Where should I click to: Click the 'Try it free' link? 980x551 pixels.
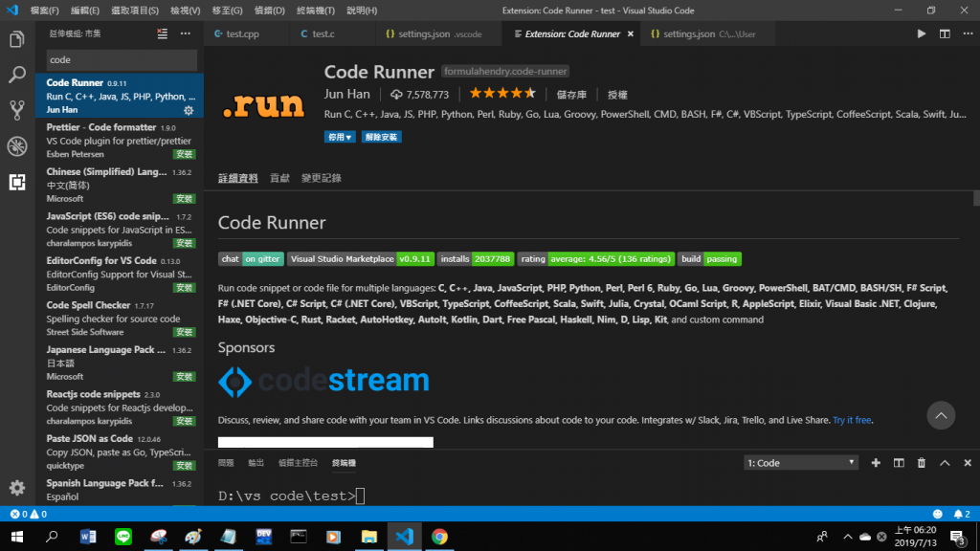click(851, 420)
